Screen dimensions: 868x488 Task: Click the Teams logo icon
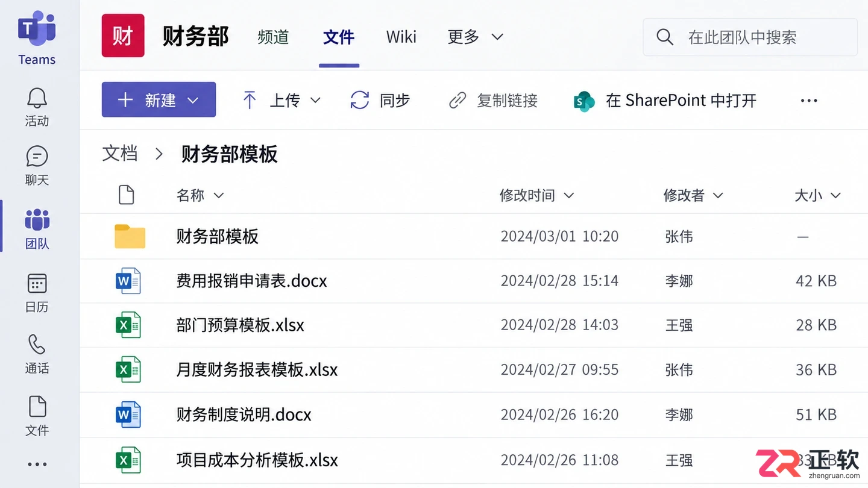[x=37, y=28]
